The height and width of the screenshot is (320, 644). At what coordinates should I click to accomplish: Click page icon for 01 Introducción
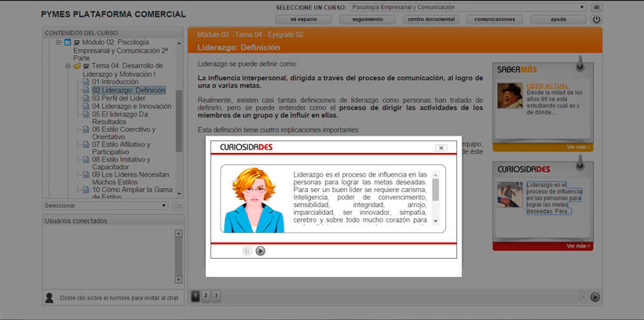pos(86,82)
